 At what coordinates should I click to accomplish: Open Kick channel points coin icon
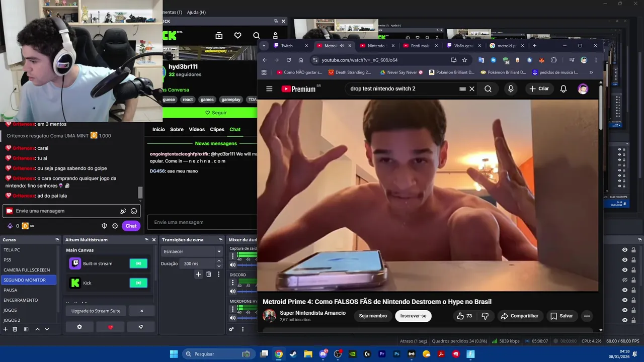pyautogui.click(x=25, y=226)
